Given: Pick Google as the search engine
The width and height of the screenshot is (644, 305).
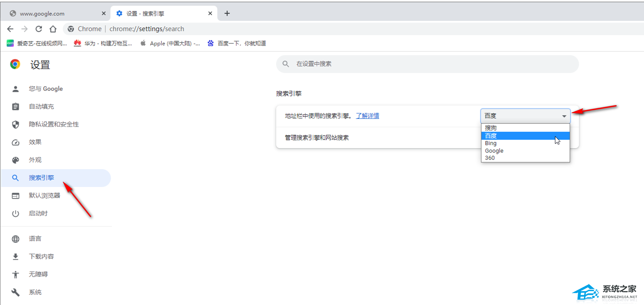Looking at the screenshot, I should click(494, 150).
